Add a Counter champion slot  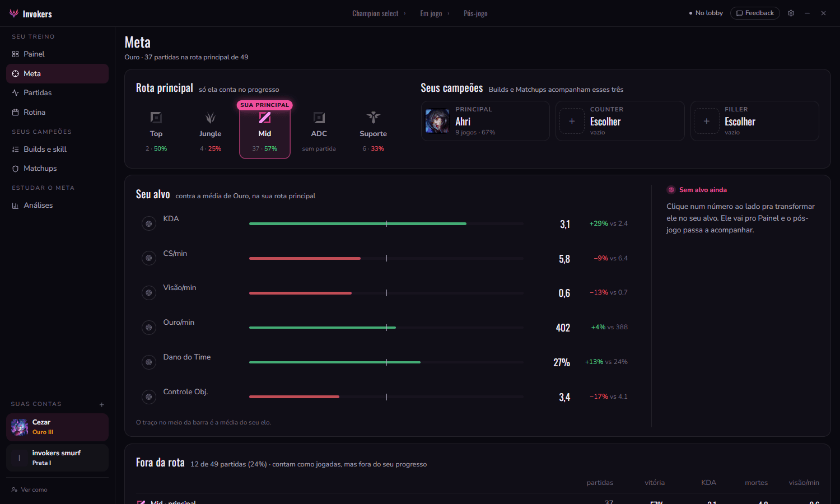click(572, 121)
